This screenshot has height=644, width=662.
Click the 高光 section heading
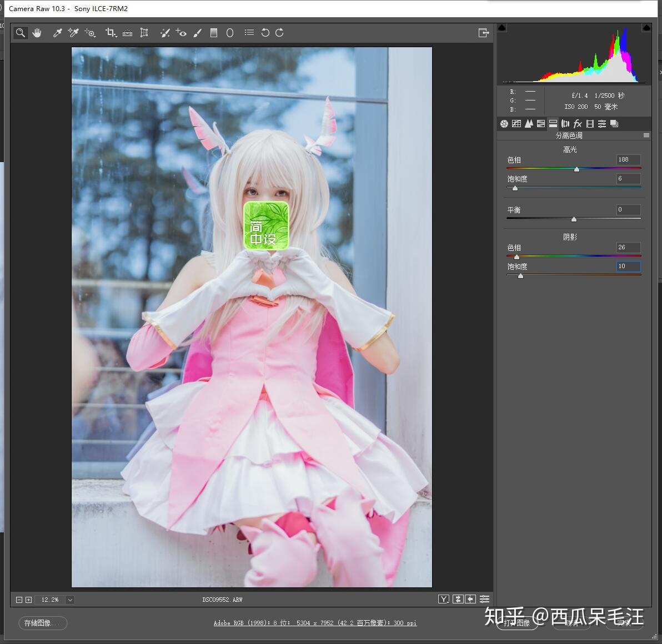[570, 149]
